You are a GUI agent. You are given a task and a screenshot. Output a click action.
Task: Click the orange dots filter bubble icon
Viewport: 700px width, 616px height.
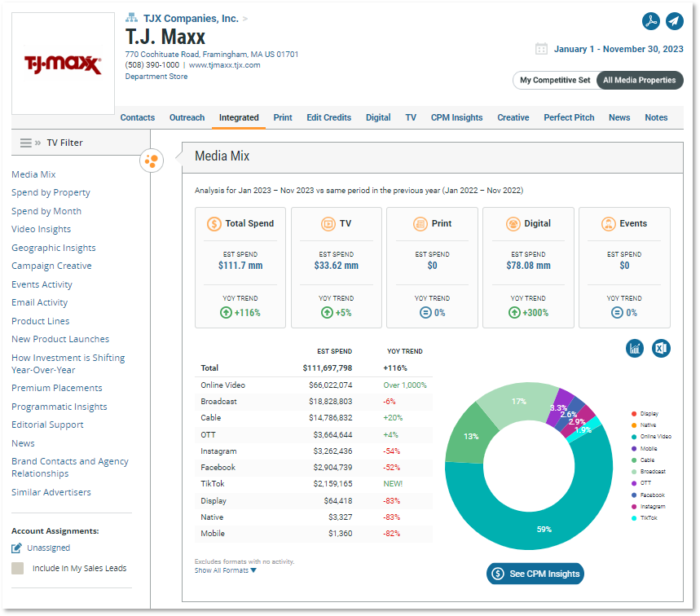(x=152, y=161)
